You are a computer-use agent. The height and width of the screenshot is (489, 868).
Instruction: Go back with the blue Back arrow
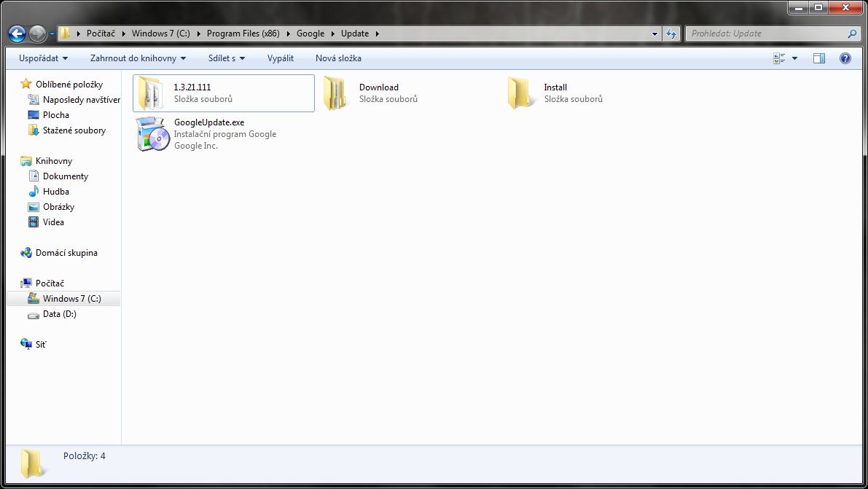(17, 34)
